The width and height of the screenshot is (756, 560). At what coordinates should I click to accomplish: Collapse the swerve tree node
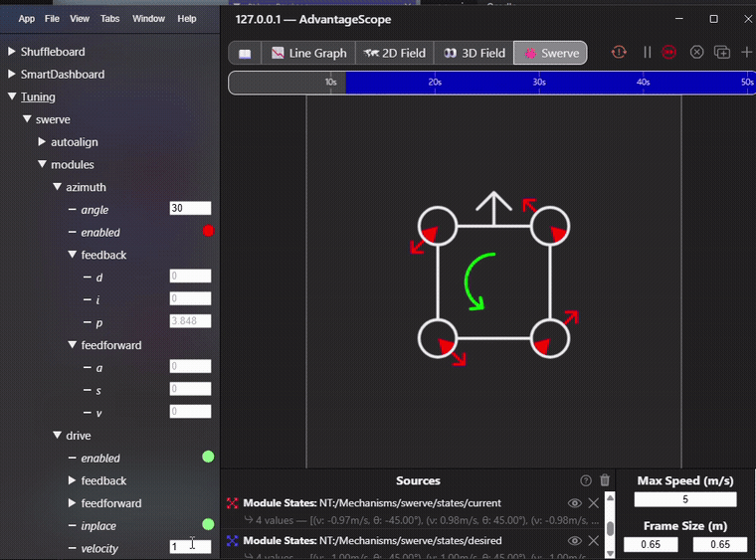(27, 119)
